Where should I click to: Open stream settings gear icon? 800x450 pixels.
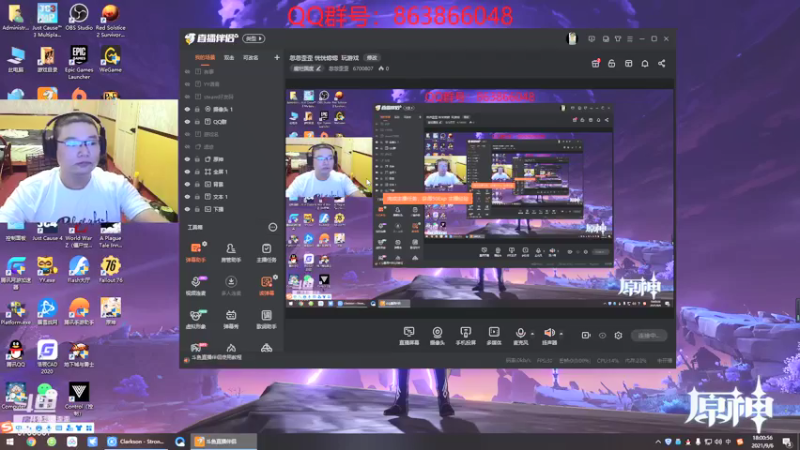(x=618, y=335)
